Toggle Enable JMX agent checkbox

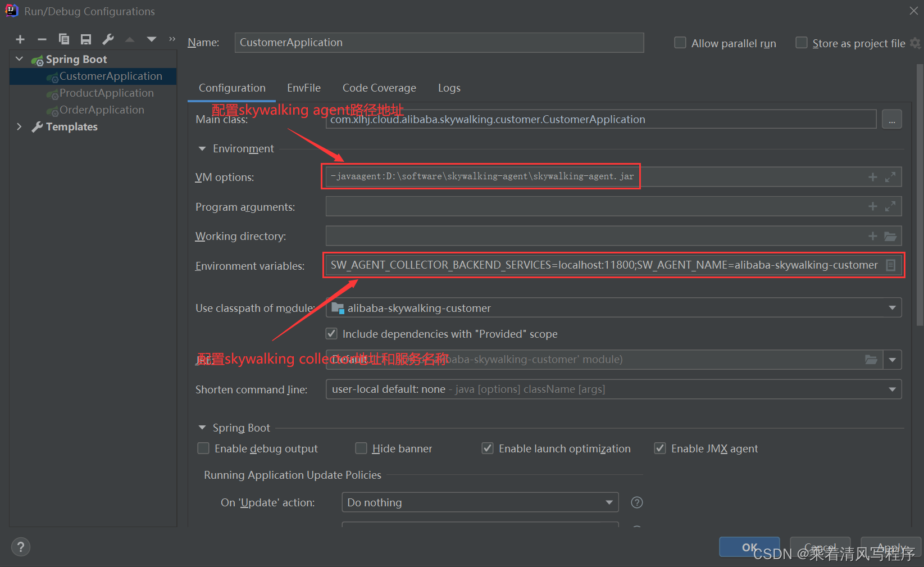tap(660, 448)
